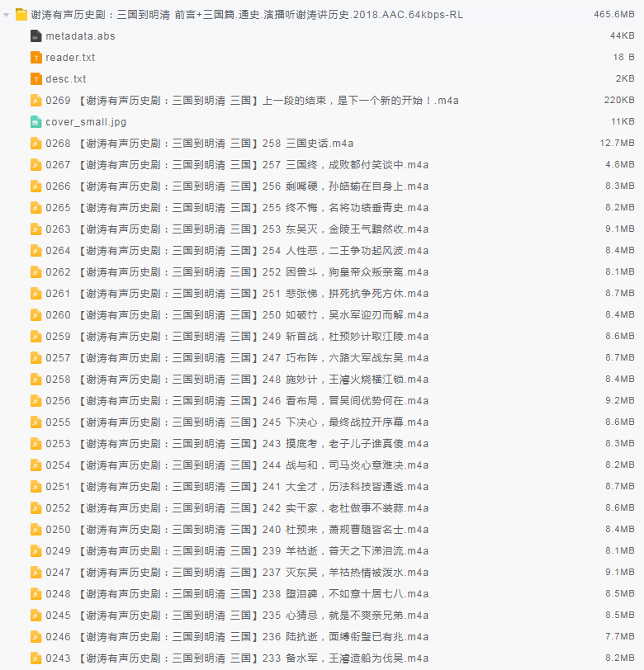Collapse the top folder using its triangle

click(x=7, y=15)
